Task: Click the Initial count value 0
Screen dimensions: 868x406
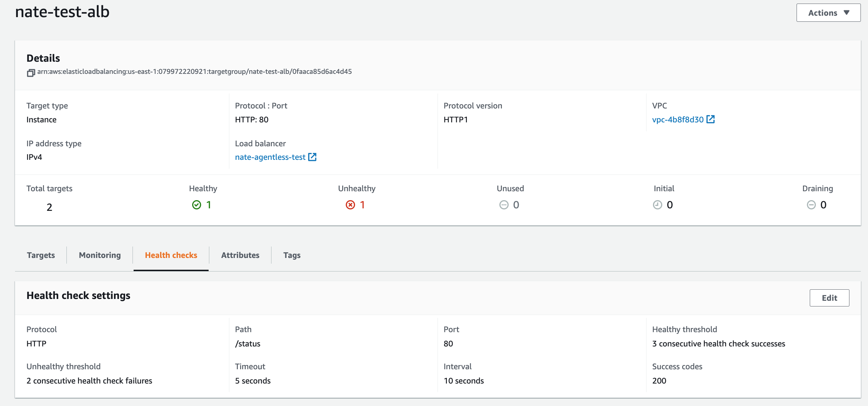Action: [x=670, y=205]
